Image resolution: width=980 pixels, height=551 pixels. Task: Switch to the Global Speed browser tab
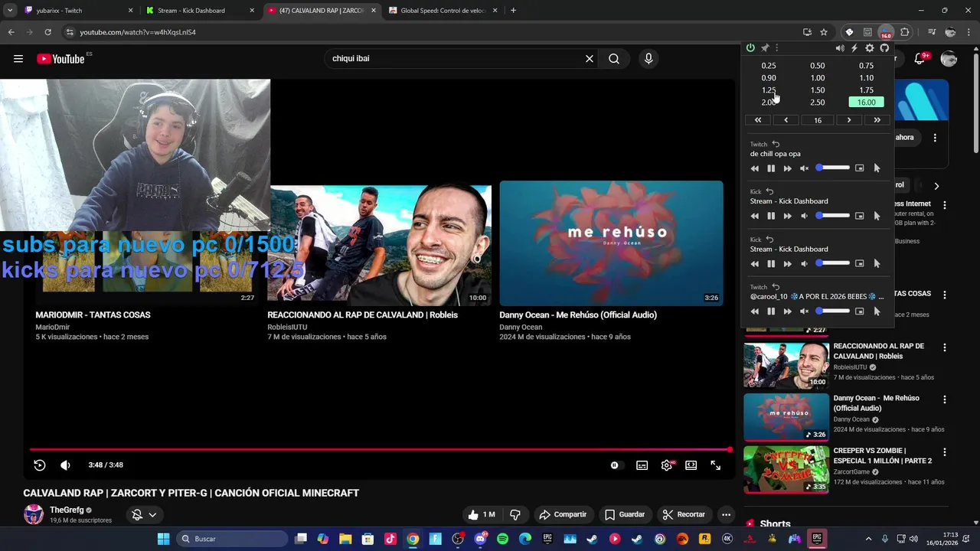tap(443, 11)
